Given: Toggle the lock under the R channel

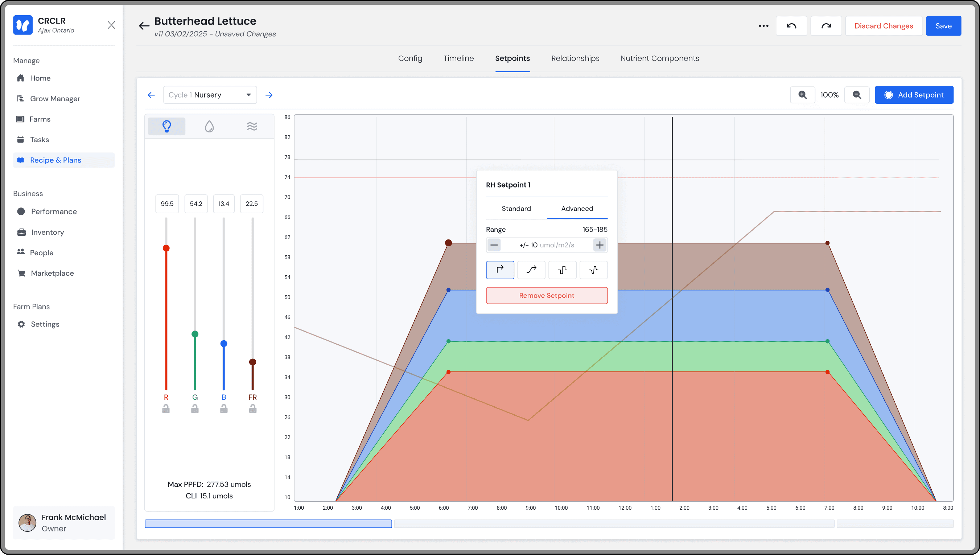Looking at the screenshot, I should pyautogui.click(x=166, y=409).
